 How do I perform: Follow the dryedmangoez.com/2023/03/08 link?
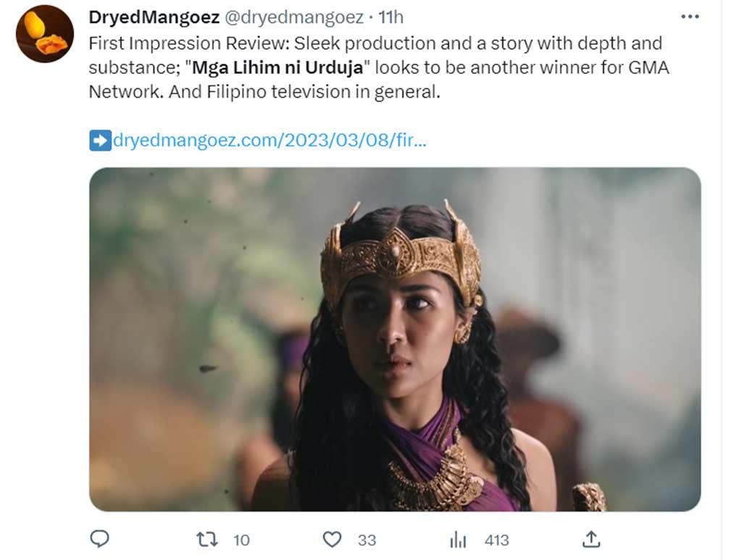point(270,140)
